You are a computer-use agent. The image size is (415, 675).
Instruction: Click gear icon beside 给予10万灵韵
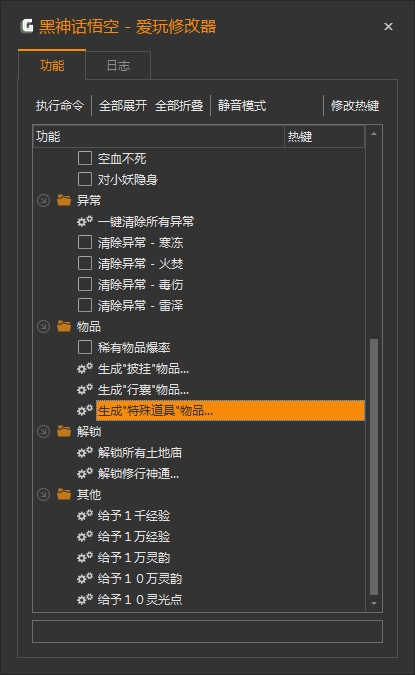click(x=85, y=578)
